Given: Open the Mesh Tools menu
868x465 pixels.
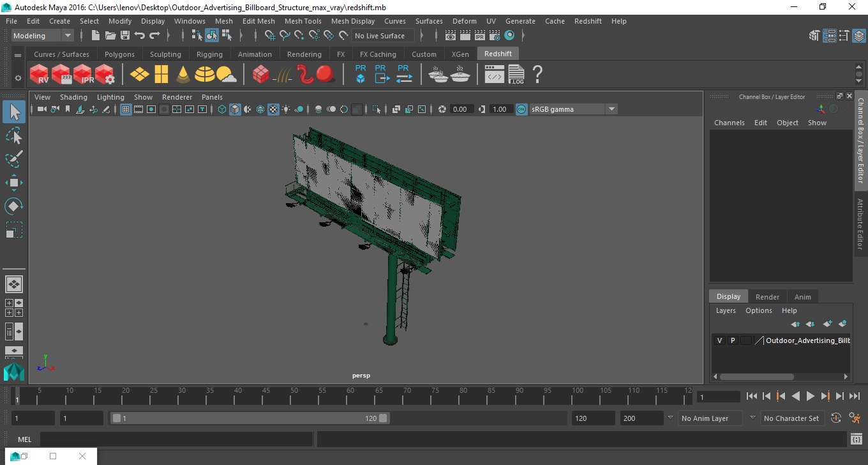Looking at the screenshot, I should (x=303, y=21).
